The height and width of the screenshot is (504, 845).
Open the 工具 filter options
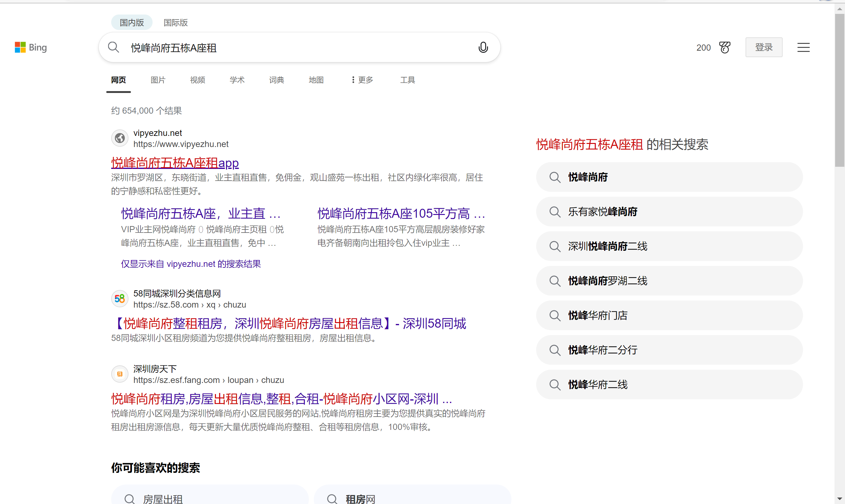point(407,80)
